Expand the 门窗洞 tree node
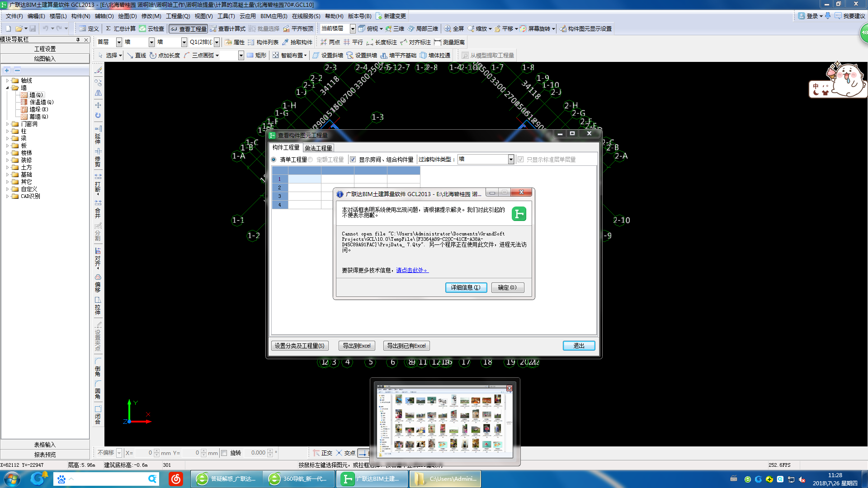Viewport: 868px width, 488px height. point(7,124)
